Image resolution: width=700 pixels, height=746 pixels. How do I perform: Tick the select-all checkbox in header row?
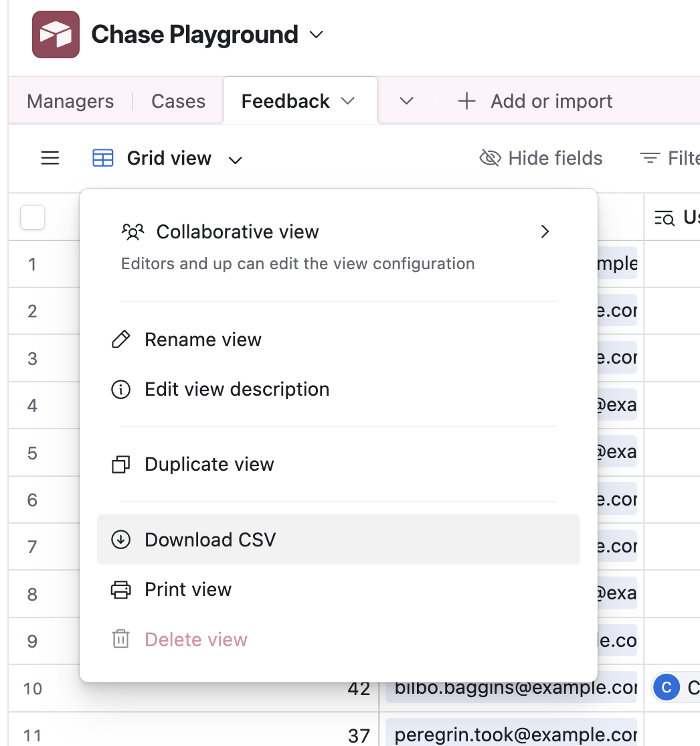[x=33, y=217]
